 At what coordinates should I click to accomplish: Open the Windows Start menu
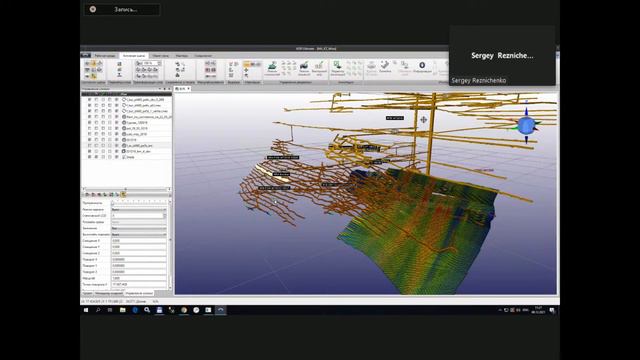coord(86,310)
